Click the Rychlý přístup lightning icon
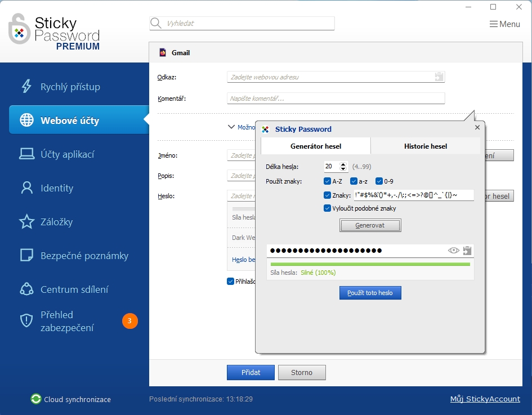 [26, 86]
